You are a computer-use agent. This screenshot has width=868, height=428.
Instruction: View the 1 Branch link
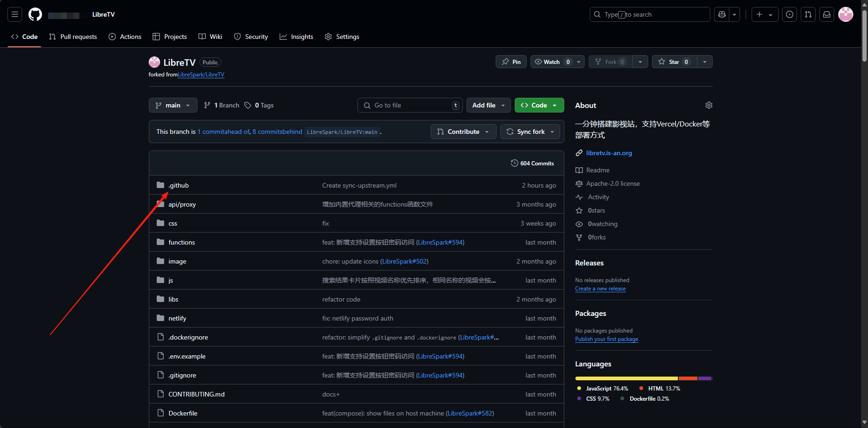tap(222, 105)
